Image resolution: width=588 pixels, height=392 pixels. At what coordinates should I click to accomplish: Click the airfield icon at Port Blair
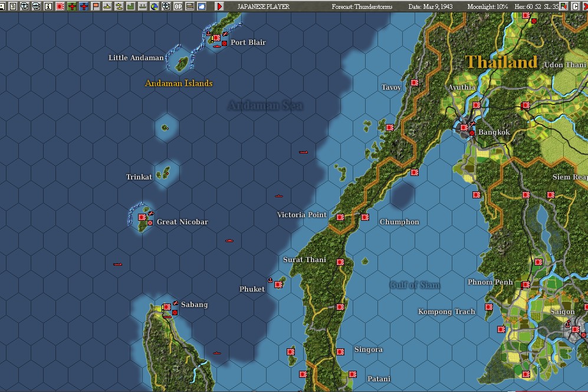(225, 34)
